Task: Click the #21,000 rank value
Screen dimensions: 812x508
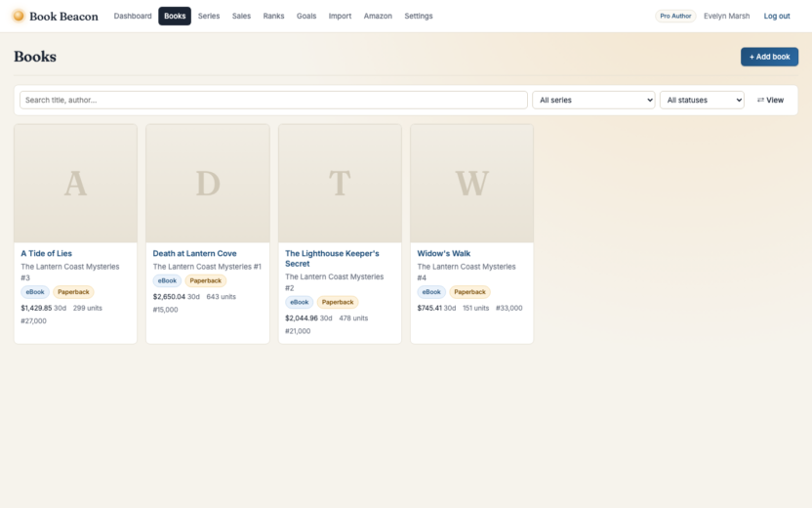Action: click(x=298, y=331)
